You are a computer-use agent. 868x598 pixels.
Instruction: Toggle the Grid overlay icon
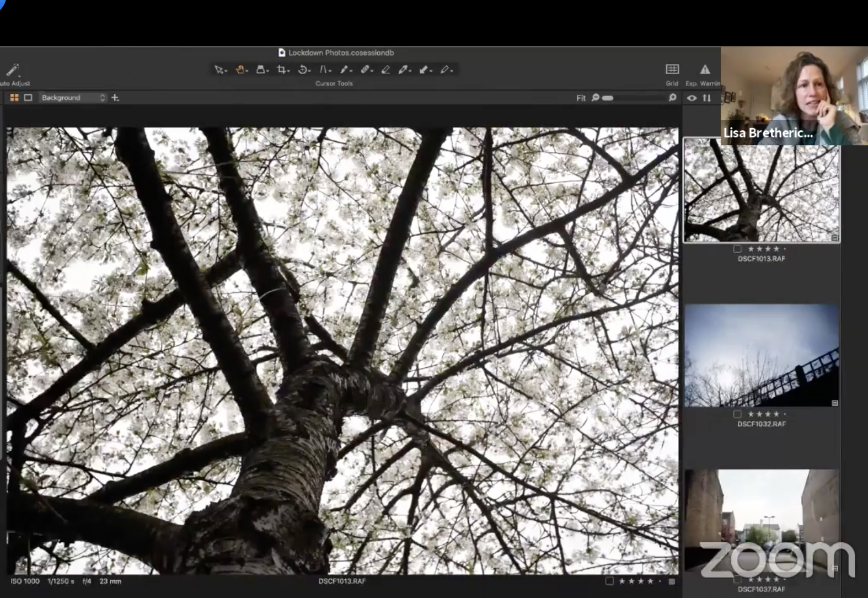(672, 70)
